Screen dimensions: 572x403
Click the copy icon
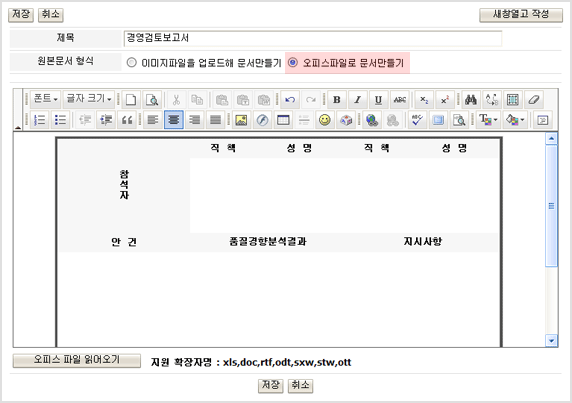pos(197,100)
